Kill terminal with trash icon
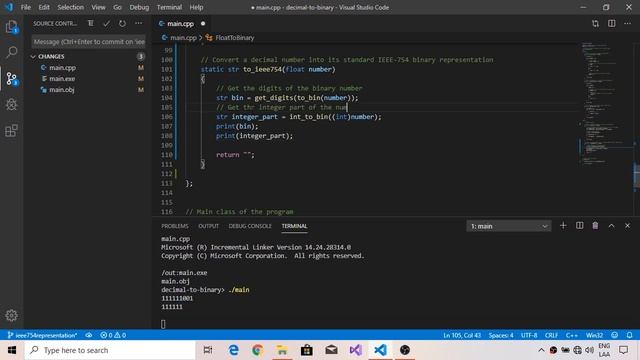 [595, 226]
